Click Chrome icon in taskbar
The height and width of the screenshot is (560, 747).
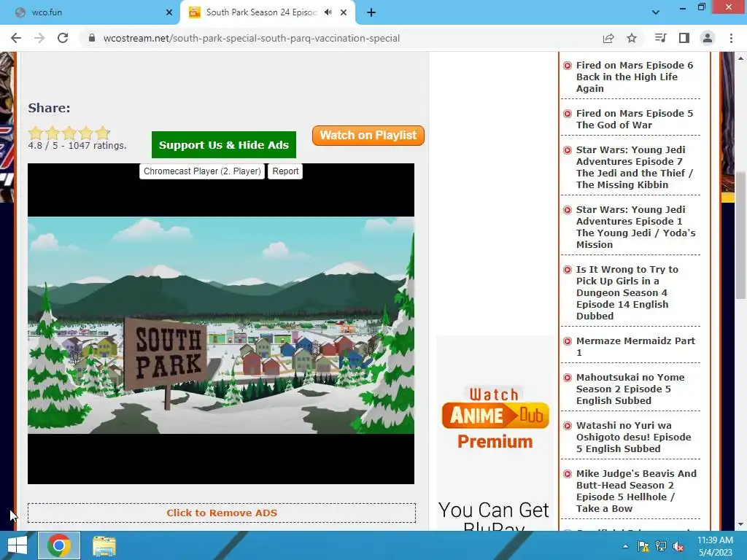point(59,545)
